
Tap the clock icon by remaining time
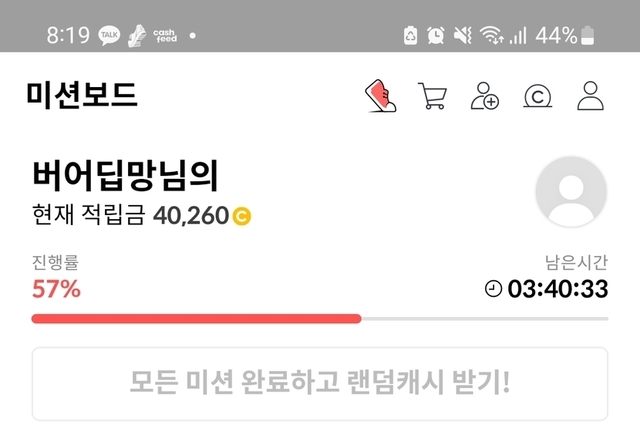493,289
